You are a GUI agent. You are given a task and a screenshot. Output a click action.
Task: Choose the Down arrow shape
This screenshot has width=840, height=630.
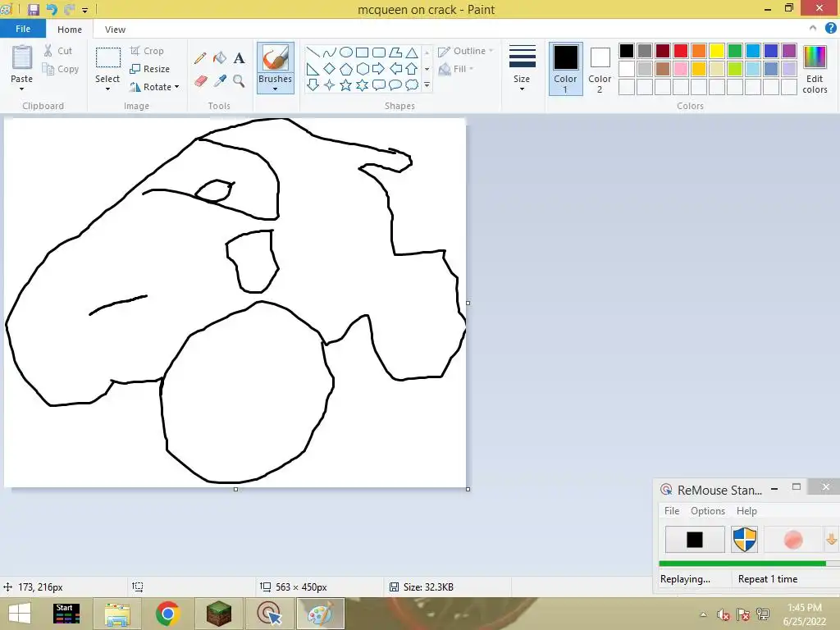coord(313,84)
